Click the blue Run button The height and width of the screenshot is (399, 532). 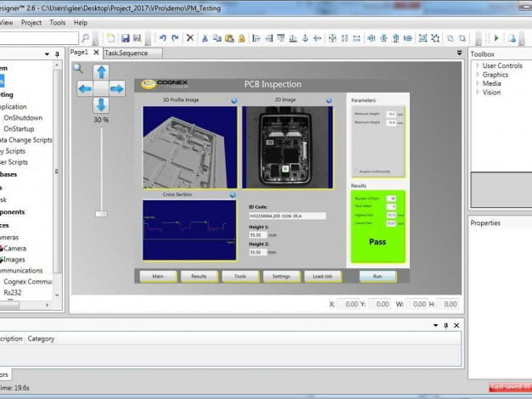[378, 277]
